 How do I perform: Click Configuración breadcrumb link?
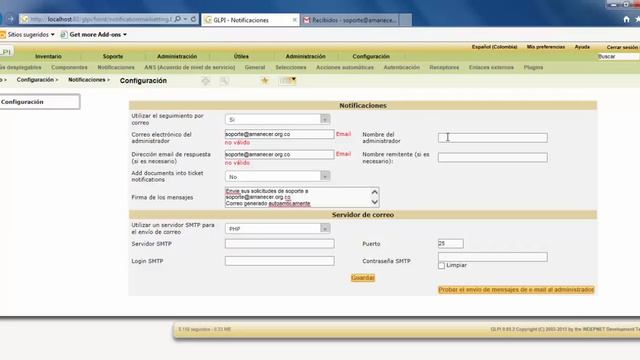35,80
